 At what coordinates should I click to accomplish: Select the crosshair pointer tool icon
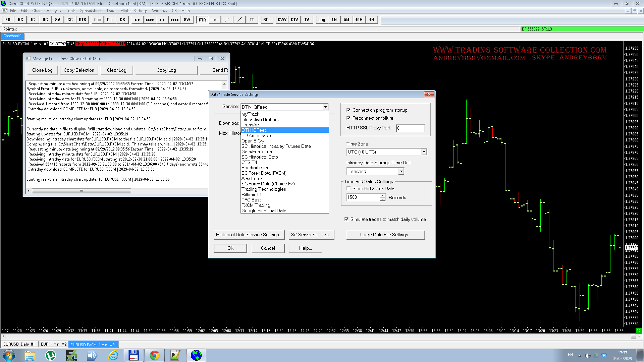click(x=215, y=20)
